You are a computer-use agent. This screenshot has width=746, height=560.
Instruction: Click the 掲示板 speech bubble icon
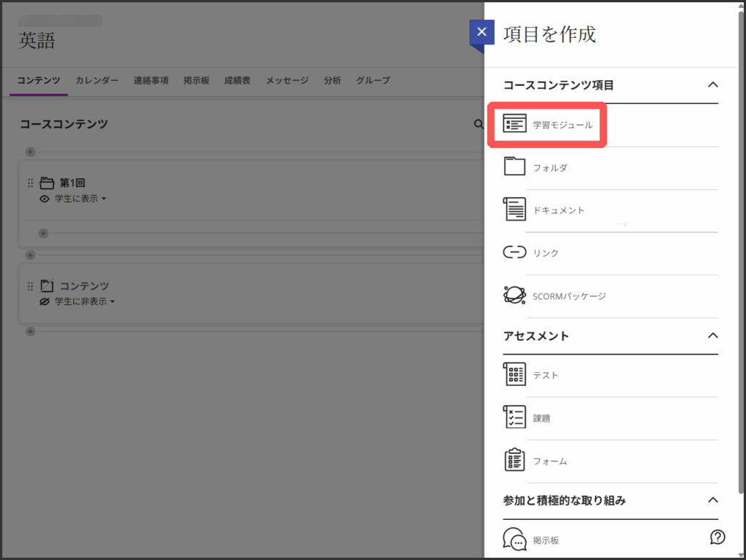point(514,540)
